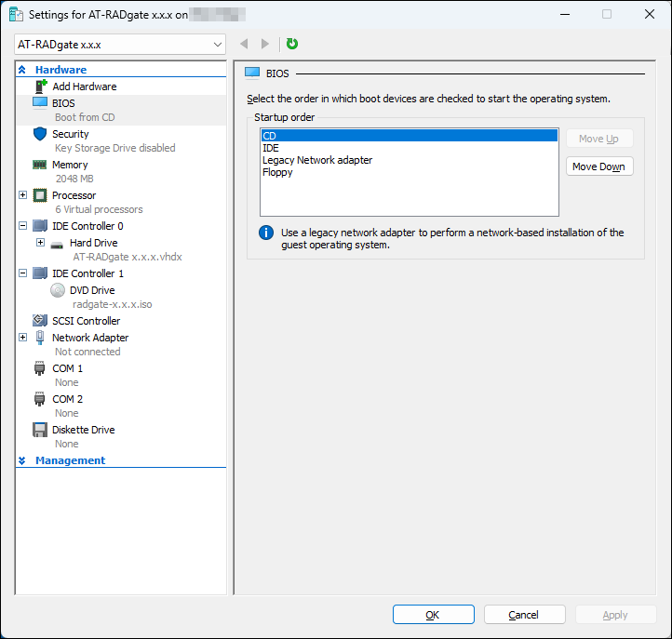Collapse the IDE Controller 0 node
672x639 pixels.
pos(23,226)
